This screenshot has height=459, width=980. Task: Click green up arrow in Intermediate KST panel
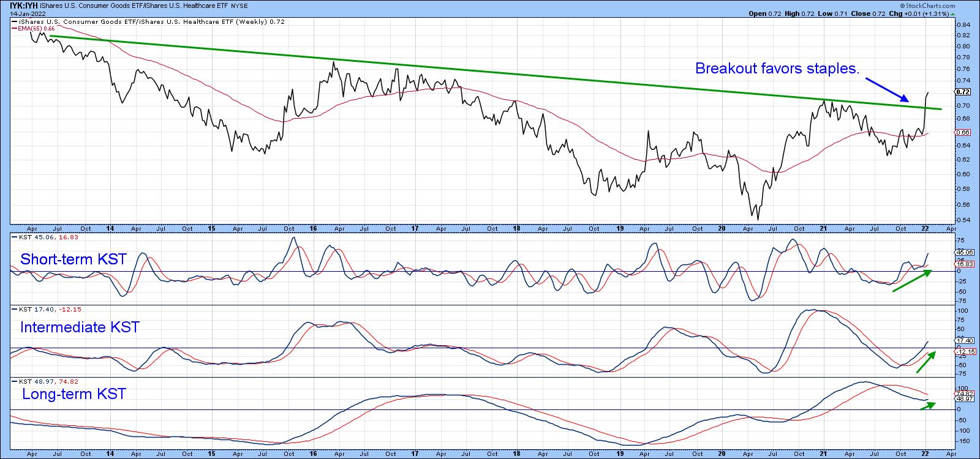(x=926, y=362)
